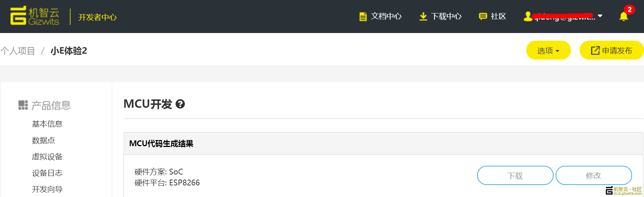This screenshot has width=644, height=197.
Task: Click the red notification badge showing 2
Action: click(629, 9)
